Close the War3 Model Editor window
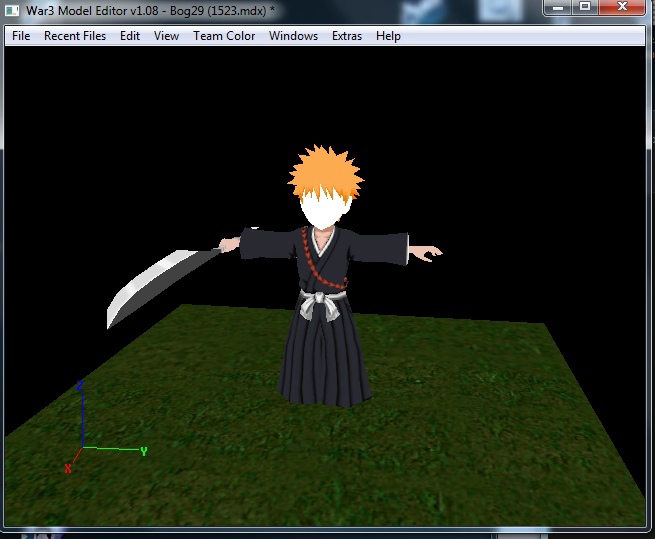This screenshot has width=655, height=539. pyautogui.click(x=622, y=7)
